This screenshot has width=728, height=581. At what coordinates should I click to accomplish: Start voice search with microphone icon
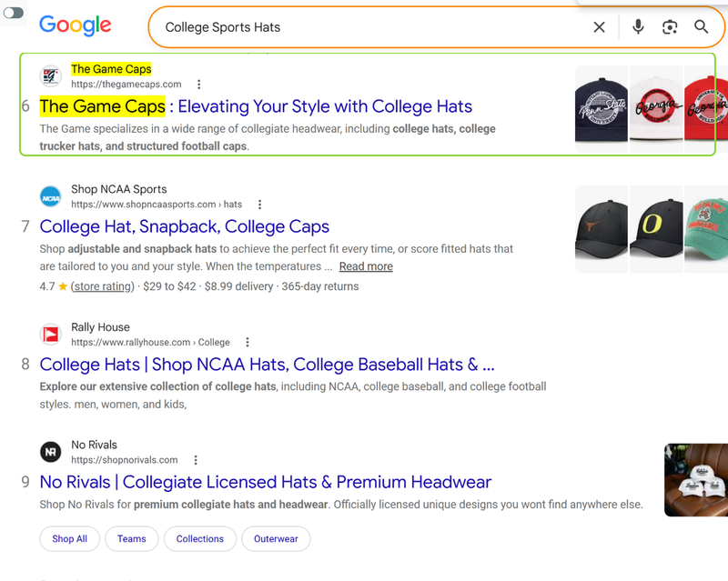click(x=639, y=27)
